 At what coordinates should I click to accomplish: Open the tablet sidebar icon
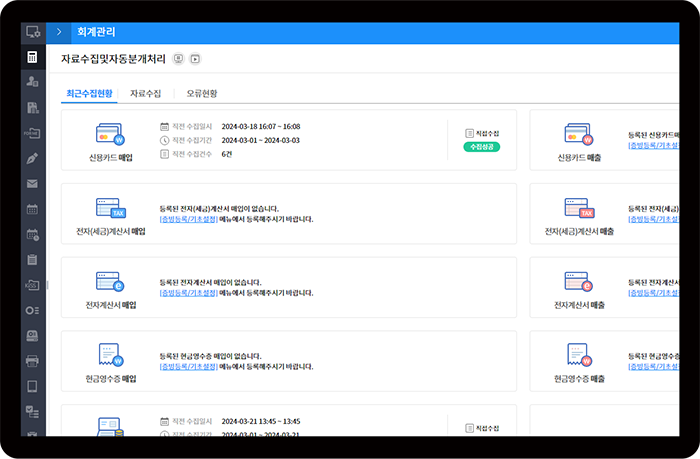[32, 386]
